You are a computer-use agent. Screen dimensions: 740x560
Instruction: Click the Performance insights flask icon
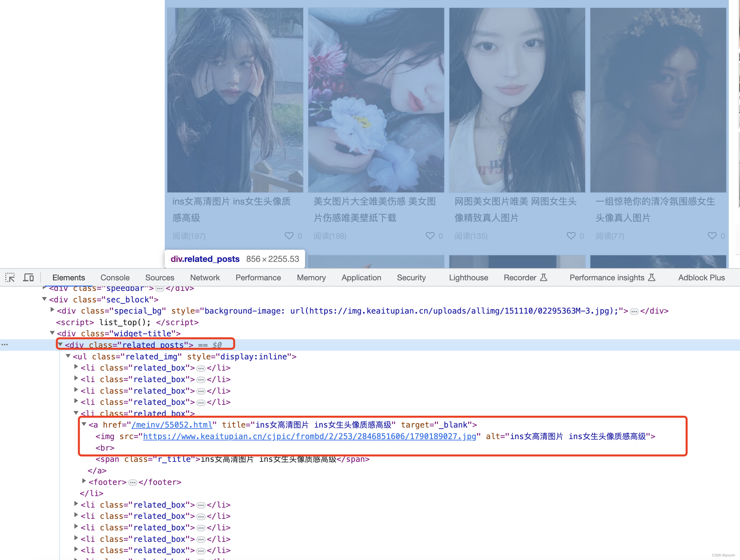[x=652, y=277]
